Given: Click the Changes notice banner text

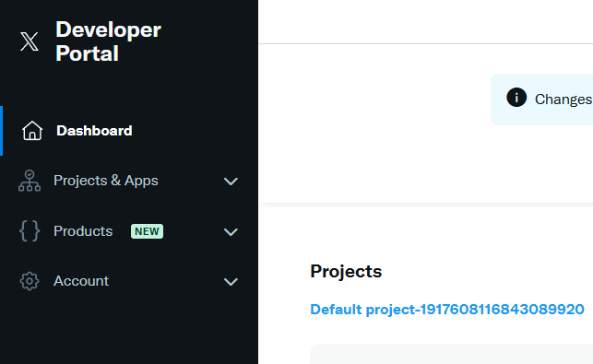Looking at the screenshot, I should pyautogui.click(x=563, y=100).
